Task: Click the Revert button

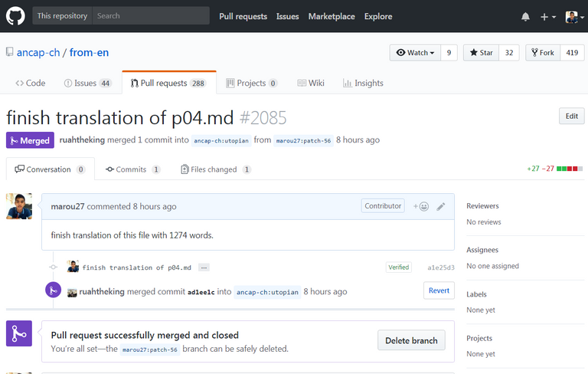Action: pyautogui.click(x=439, y=290)
